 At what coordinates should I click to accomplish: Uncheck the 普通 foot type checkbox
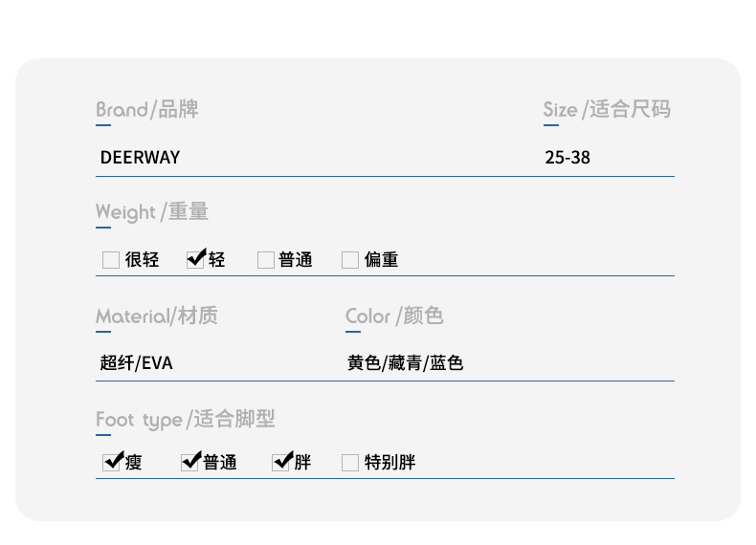pyautogui.click(x=189, y=463)
